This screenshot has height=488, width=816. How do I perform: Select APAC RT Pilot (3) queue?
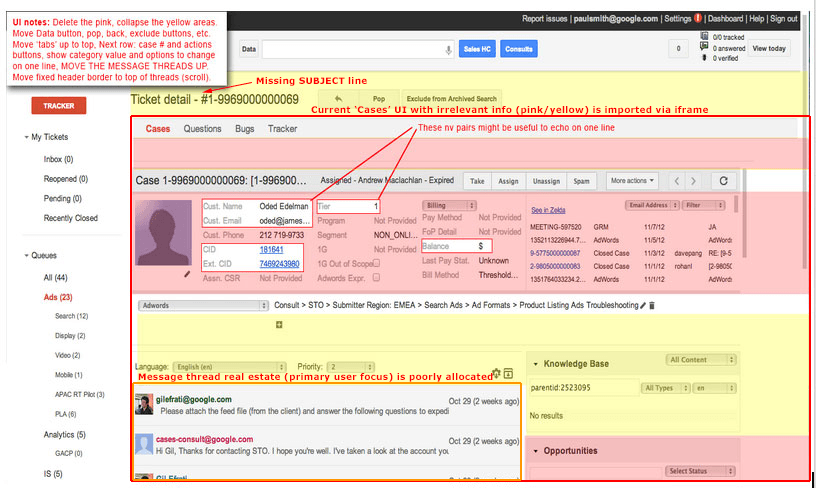coord(80,395)
